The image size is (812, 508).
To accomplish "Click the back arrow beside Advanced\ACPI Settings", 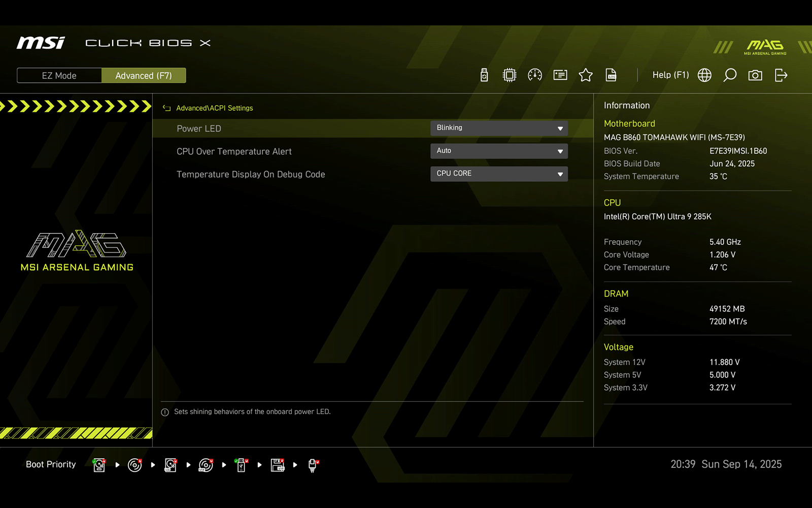I will pos(166,108).
